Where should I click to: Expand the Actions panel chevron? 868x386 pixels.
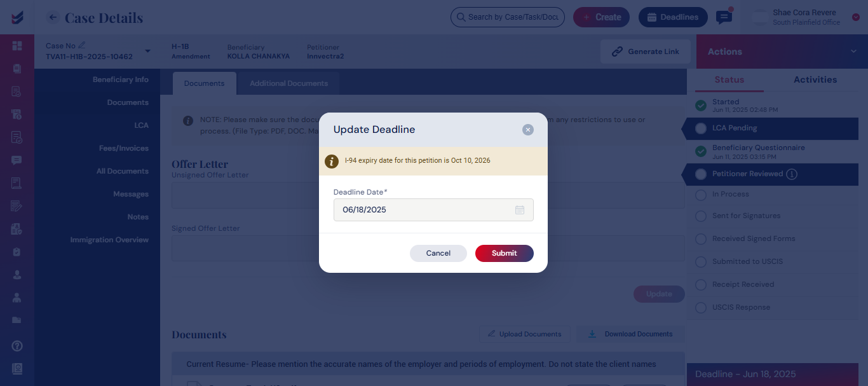853,52
